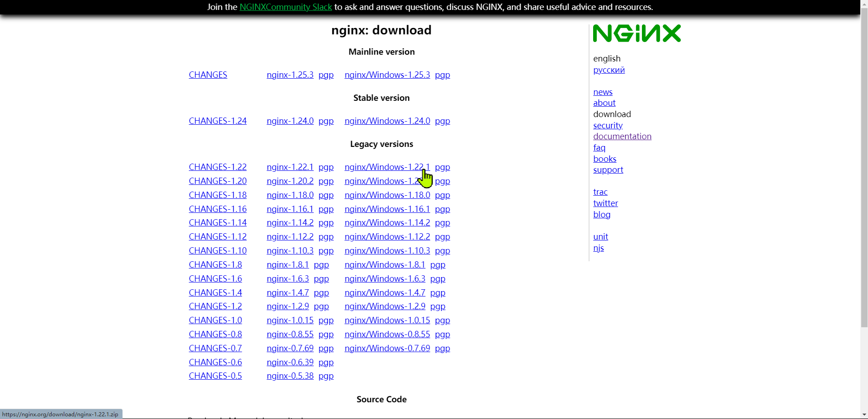This screenshot has height=419, width=868.
Task: Download nginx/Windows-1.25.3
Action: (x=387, y=75)
